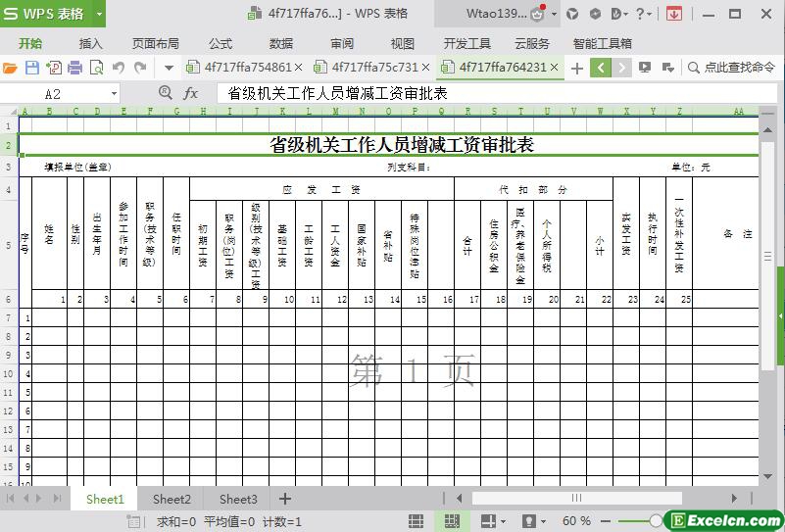Image resolution: width=785 pixels, height=532 pixels.
Task: Click the horizontal scrollbar left arrow
Action: pos(459,498)
